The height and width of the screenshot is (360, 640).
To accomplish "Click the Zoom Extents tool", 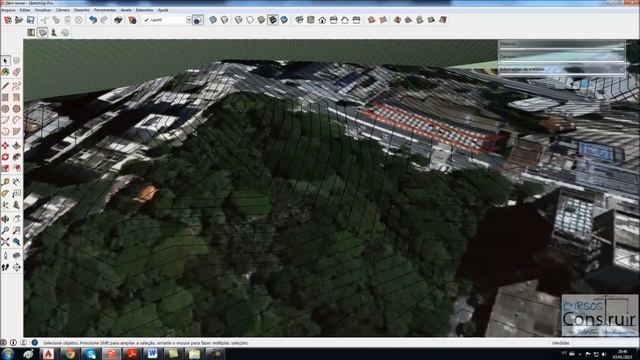I will coord(5,242).
